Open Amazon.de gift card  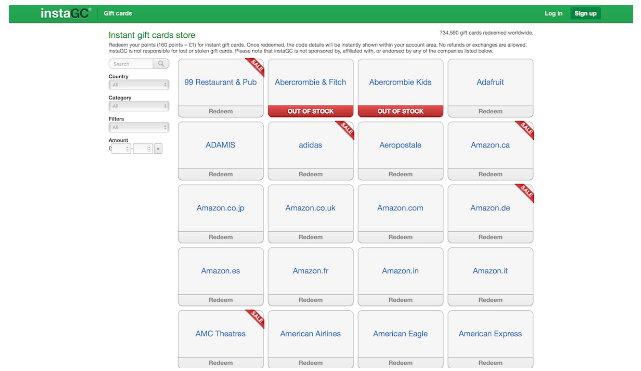pos(491,208)
